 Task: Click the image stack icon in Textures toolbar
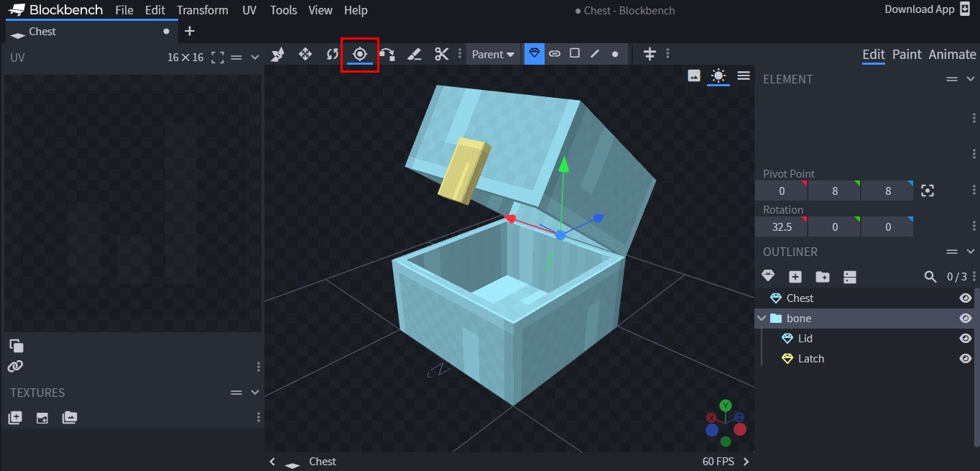(70, 417)
